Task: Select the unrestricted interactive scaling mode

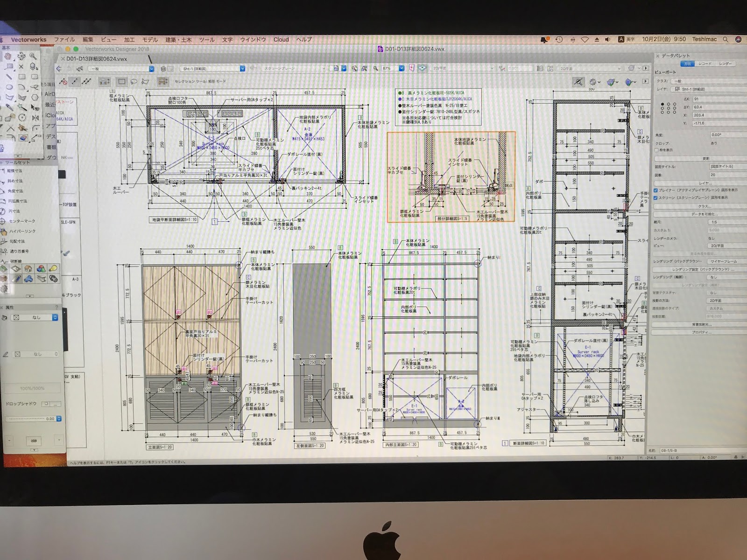Action: pos(86,81)
